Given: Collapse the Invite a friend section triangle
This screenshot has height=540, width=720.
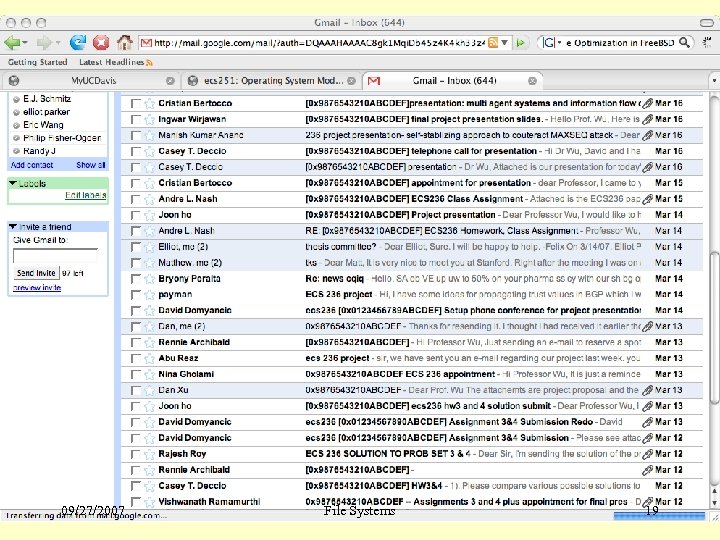Looking at the screenshot, I should 13,227.
